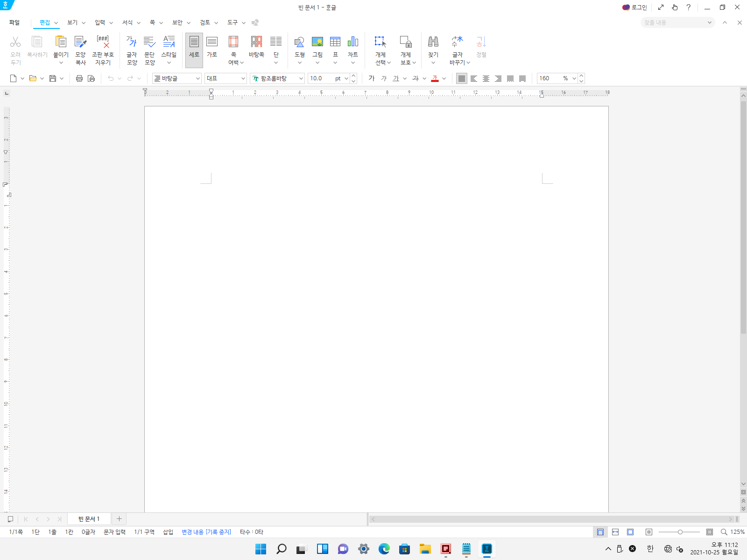Open the 함초롬바탕 font dropdown
Viewport: 747px width, 560px height.
click(x=277, y=78)
